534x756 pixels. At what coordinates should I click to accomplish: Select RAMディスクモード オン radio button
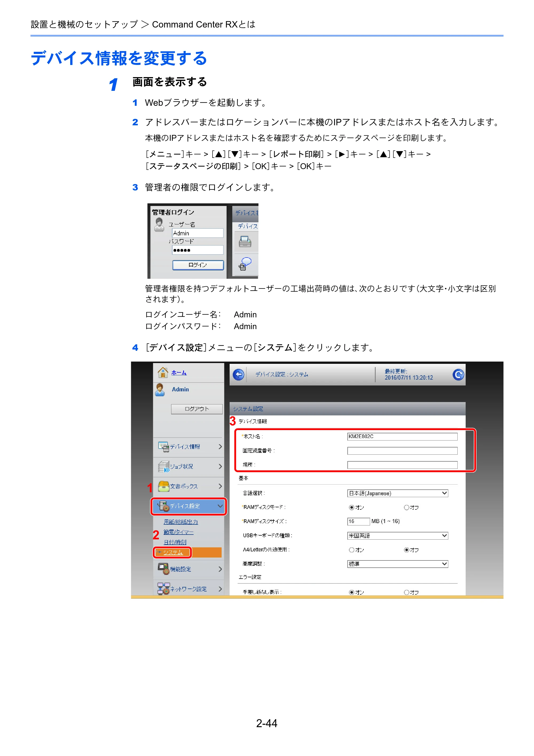coord(351,507)
